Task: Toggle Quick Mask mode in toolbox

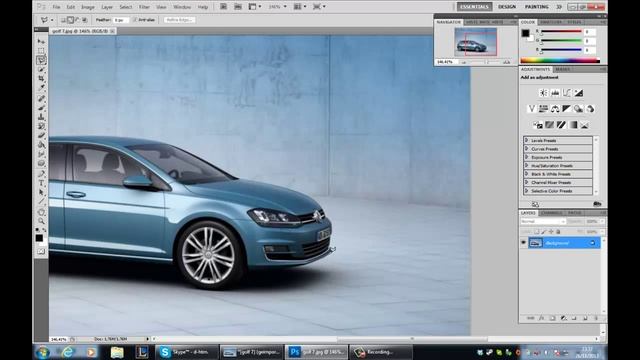Action: (x=41, y=251)
